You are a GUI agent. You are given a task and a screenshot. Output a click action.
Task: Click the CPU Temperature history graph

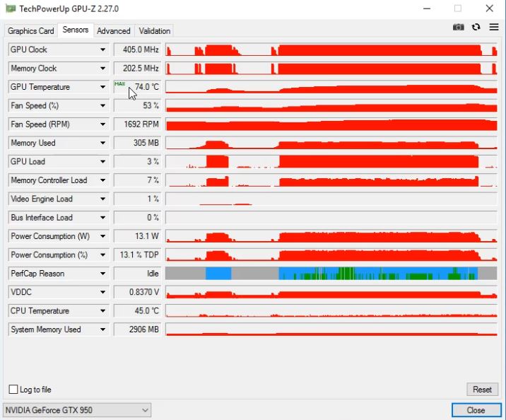pos(331,311)
